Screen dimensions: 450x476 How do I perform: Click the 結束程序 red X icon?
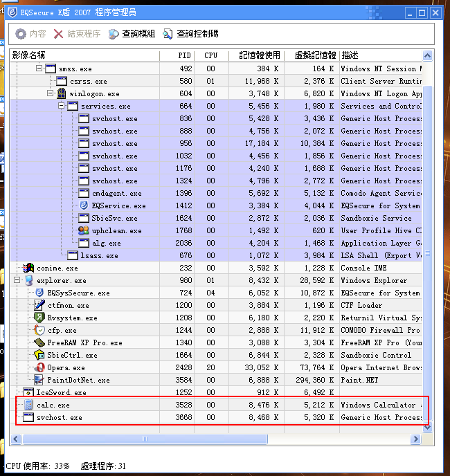click(58, 34)
